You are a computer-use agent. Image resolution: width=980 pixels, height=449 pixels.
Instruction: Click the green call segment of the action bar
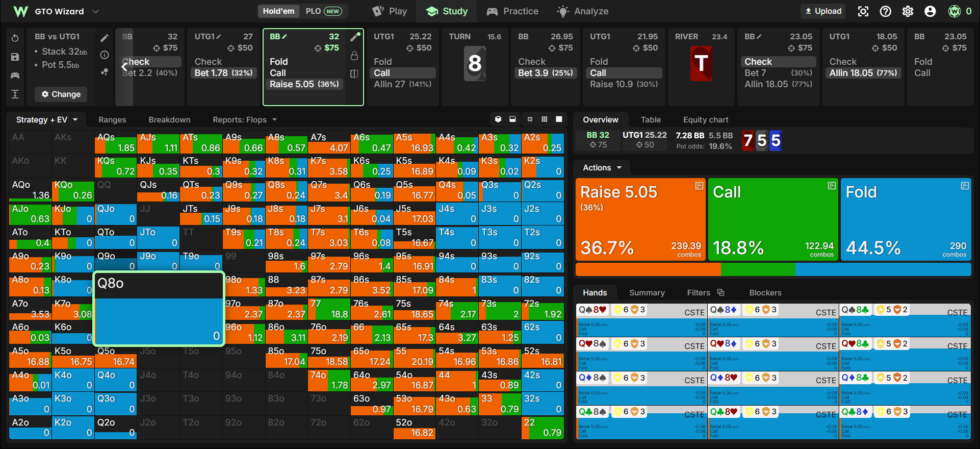click(x=758, y=269)
